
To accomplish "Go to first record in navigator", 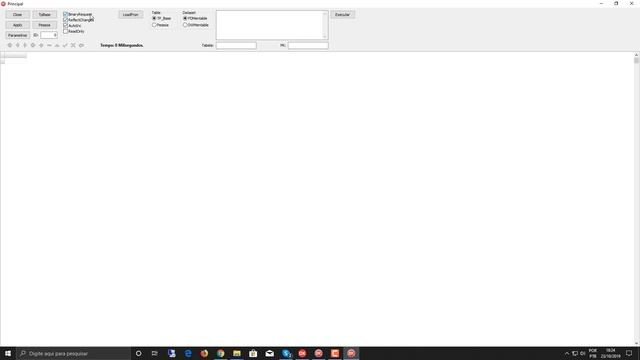I will click(10, 45).
